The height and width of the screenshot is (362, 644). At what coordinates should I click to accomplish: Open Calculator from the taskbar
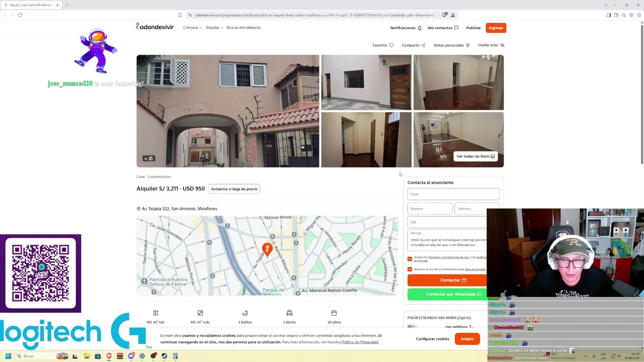pos(175,356)
